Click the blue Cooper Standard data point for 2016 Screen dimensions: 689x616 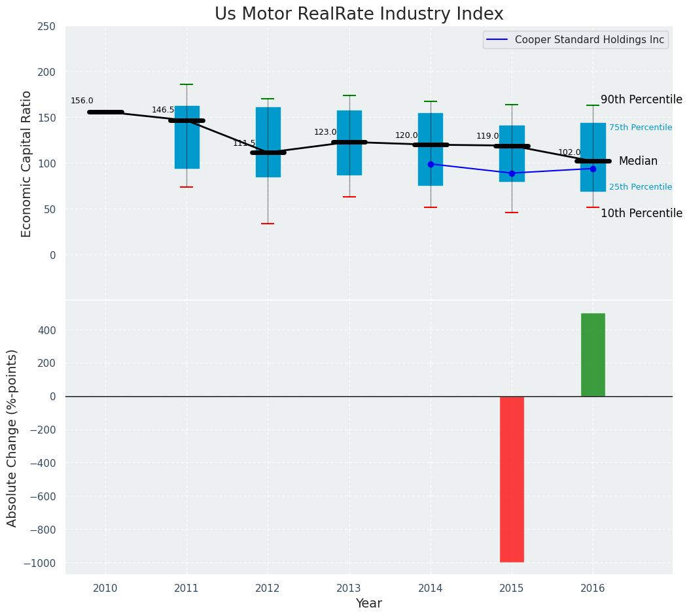click(593, 169)
